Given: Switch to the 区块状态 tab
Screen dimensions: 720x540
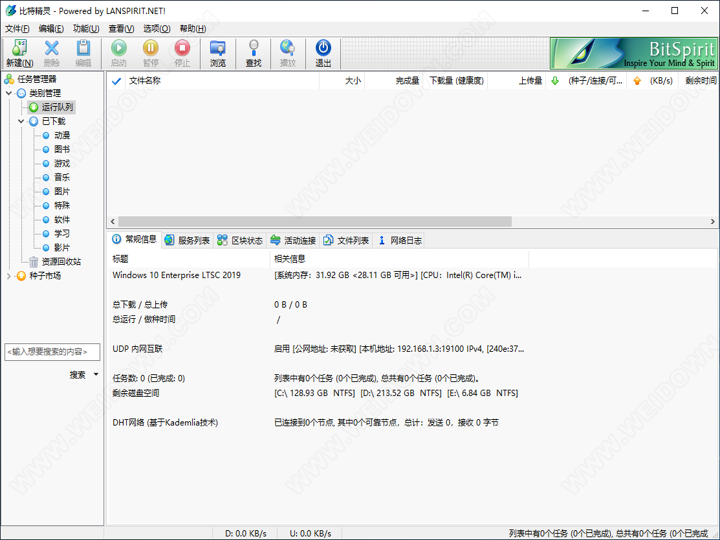Looking at the screenshot, I should point(240,240).
